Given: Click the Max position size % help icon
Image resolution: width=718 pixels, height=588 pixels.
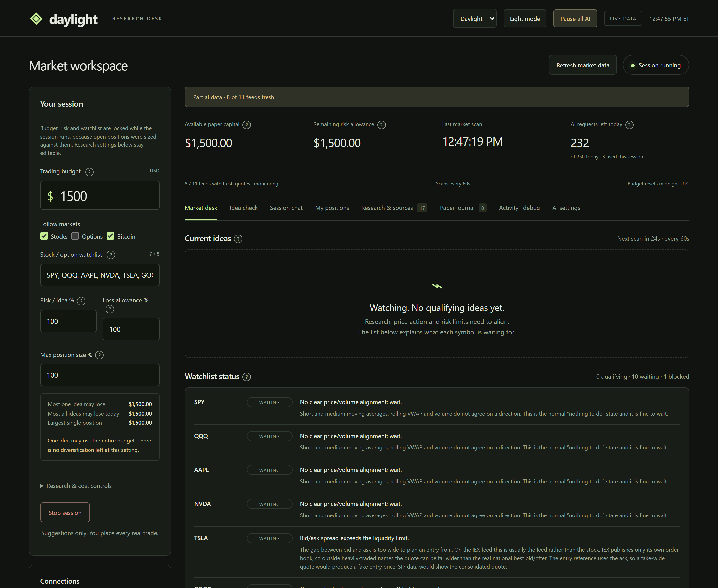Looking at the screenshot, I should point(99,355).
